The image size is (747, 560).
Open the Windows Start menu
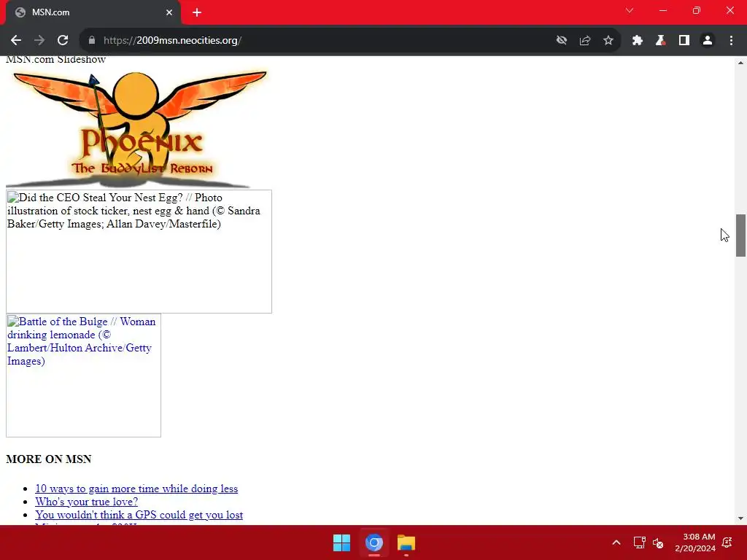(x=341, y=542)
